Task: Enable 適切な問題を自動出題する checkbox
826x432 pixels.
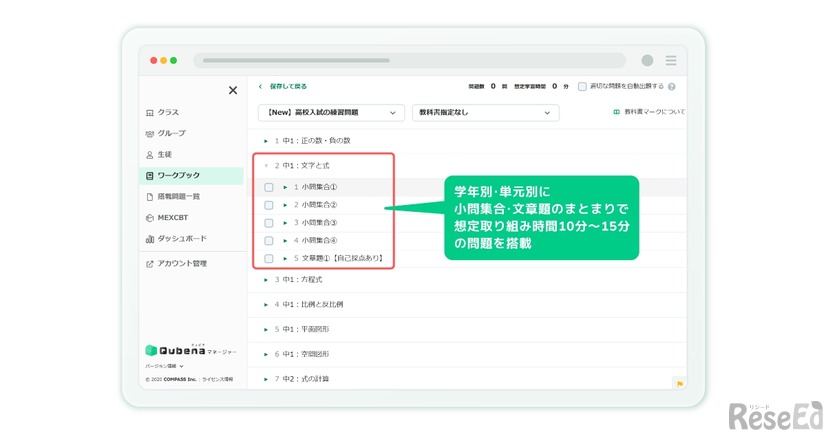Action: coord(583,87)
